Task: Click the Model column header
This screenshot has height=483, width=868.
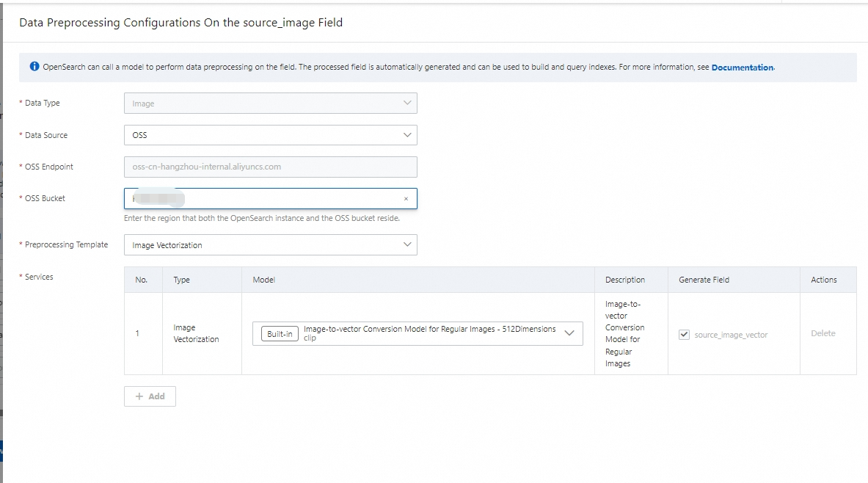Action: point(264,280)
